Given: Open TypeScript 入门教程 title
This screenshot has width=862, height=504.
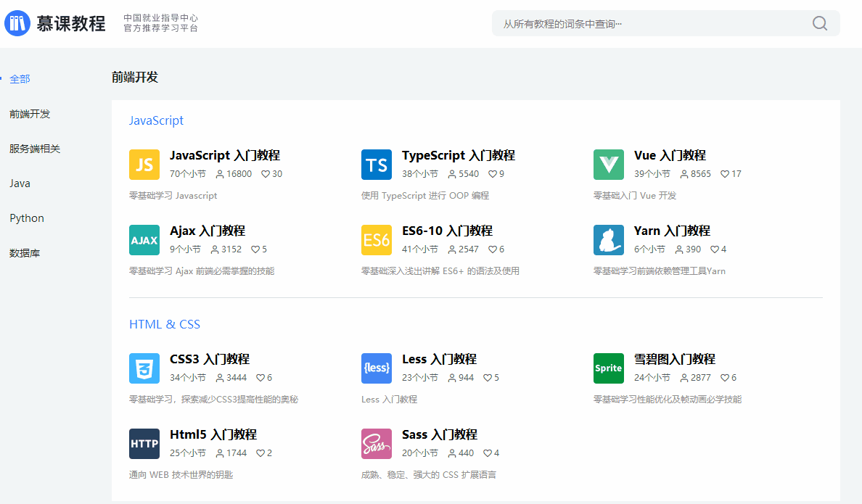Looking at the screenshot, I should (459, 155).
